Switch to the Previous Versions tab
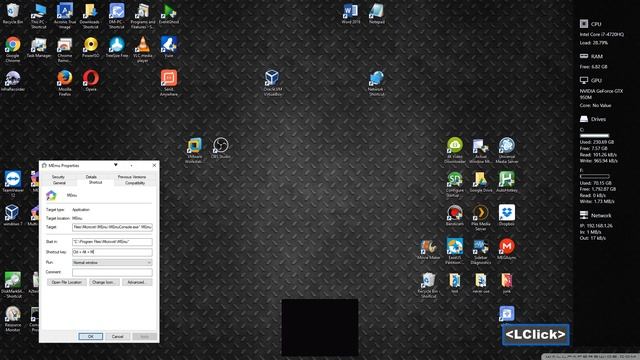Viewport: 640px width, 360px height. (131, 177)
